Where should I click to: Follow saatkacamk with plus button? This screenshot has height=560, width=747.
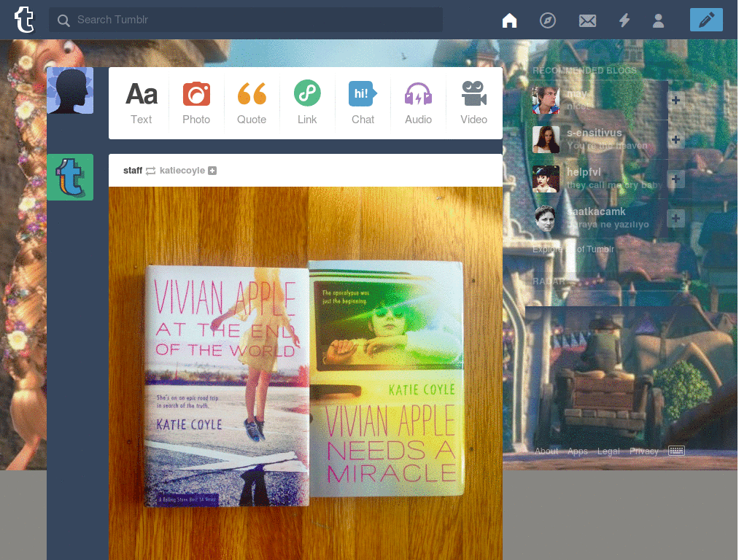[x=676, y=219]
